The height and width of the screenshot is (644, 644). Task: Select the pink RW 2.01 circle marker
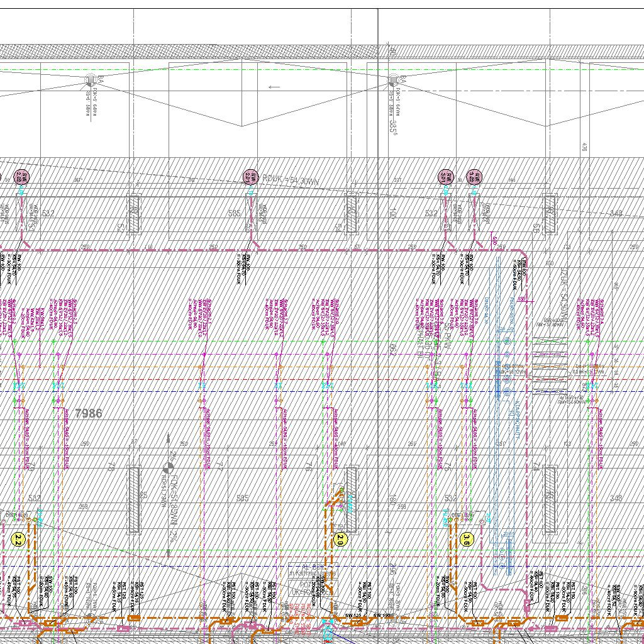coord(250,177)
